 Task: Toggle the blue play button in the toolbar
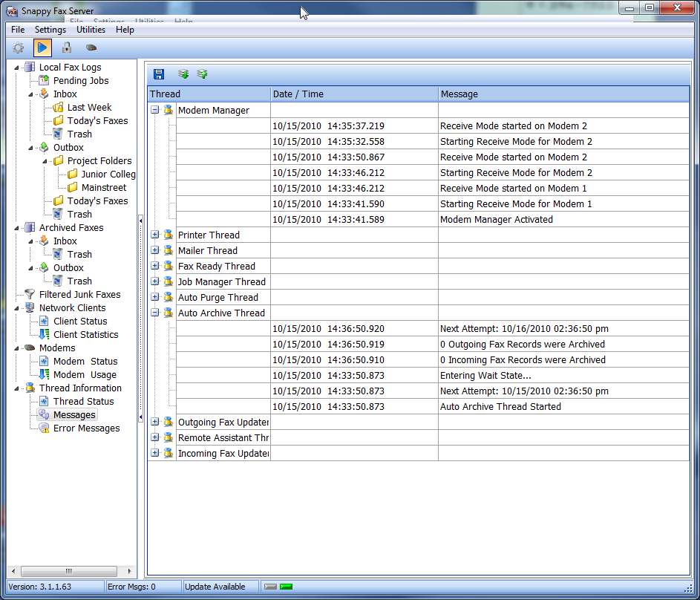point(42,48)
